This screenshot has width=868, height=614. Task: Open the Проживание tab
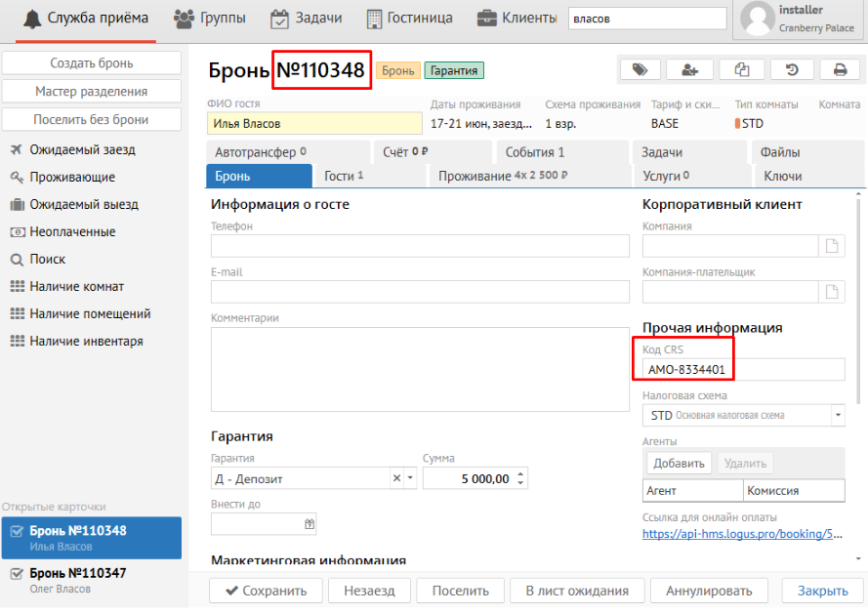(x=502, y=176)
